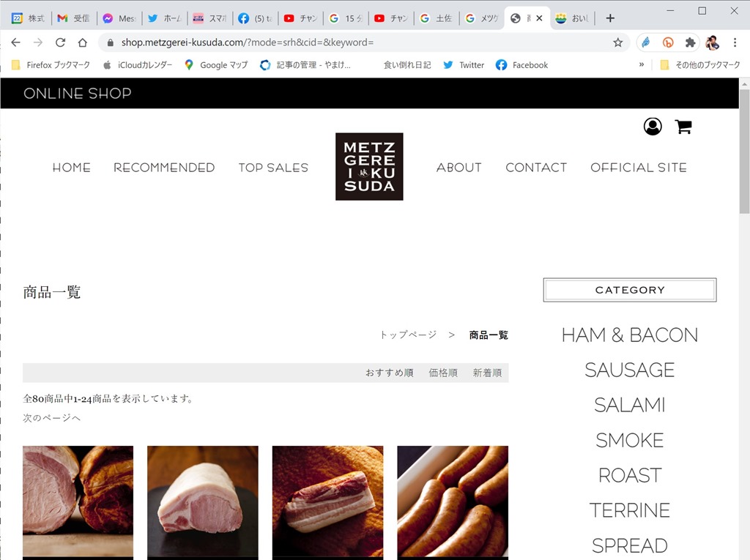The width and height of the screenshot is (750, 560).
Task: Click the CATEGORY heading box
Action: pos(630,290)
